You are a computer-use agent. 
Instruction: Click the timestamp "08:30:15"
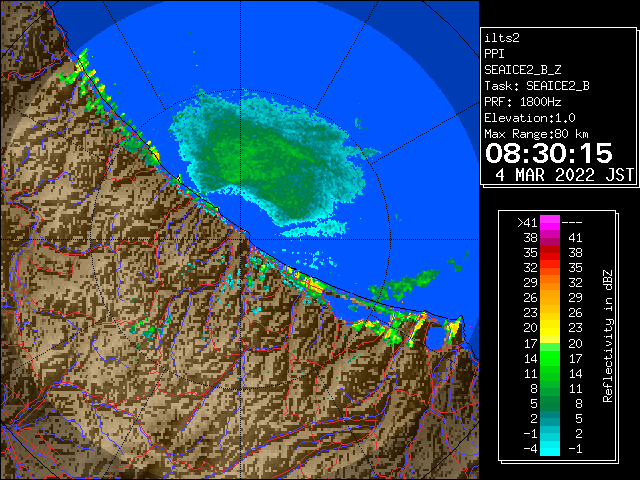click(x=549, y=153)
